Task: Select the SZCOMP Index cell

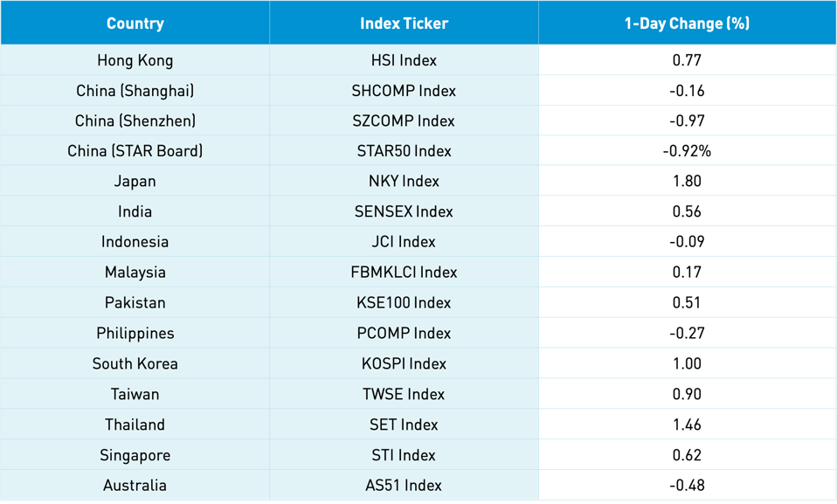Action: [404, 121]
